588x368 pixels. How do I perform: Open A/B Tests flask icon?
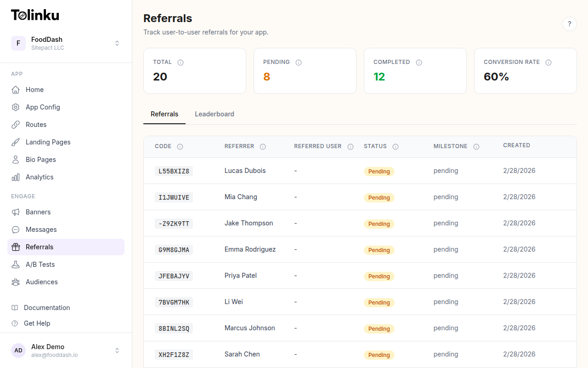[15, 264]
